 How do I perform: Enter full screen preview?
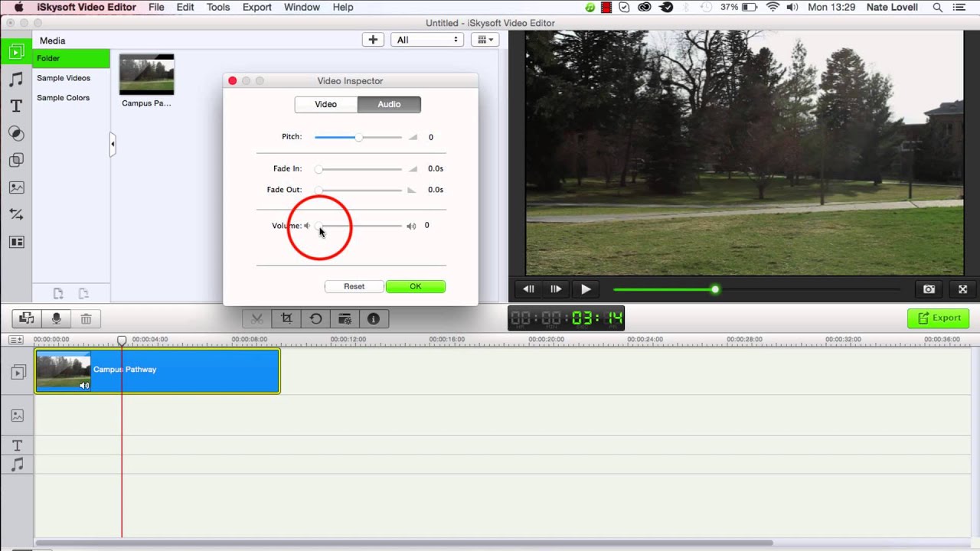962,289
